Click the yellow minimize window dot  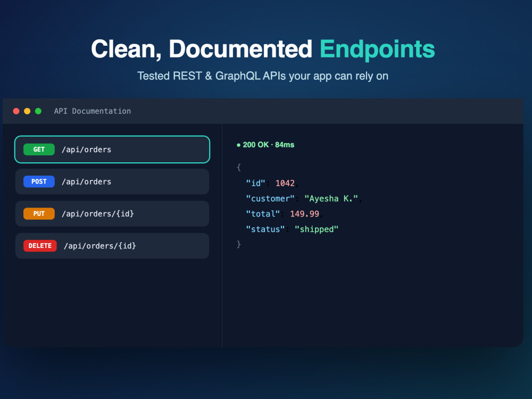(x=27, y=111)
